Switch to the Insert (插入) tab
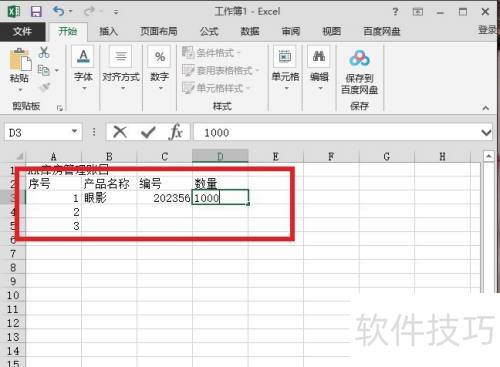 (x=109, y=31)
